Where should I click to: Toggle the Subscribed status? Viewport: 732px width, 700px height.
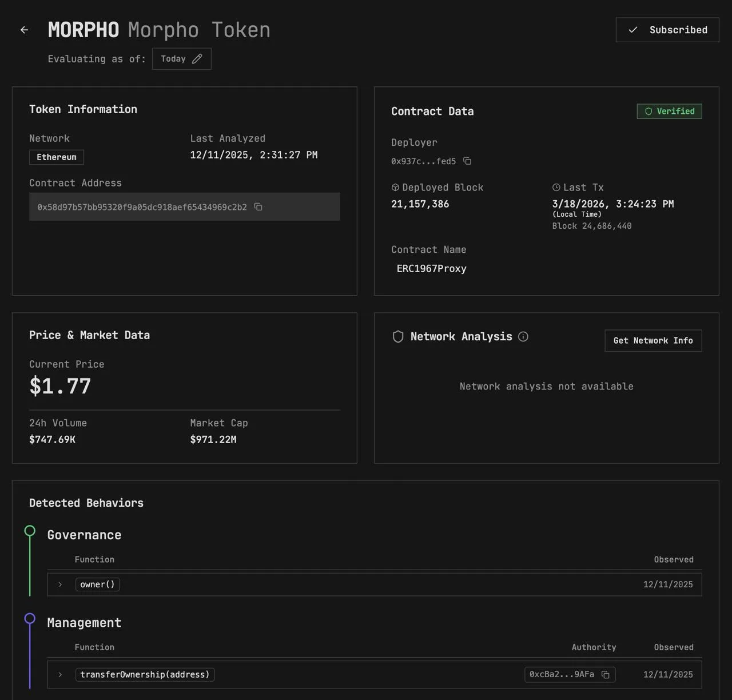[667, 30]
